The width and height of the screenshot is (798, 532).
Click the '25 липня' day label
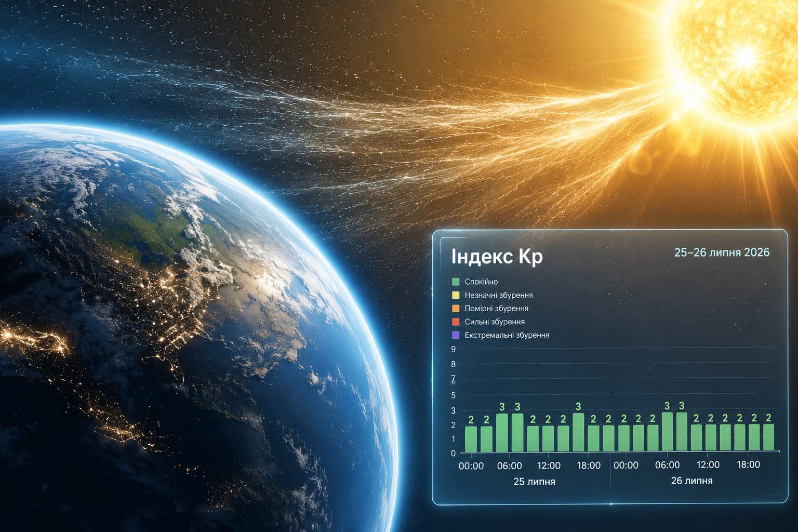pyautogui.click(x=534, y=482)
